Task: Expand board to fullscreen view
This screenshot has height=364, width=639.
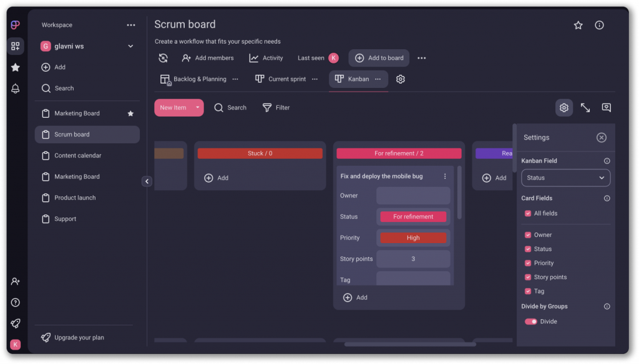Action: (585, 108)
